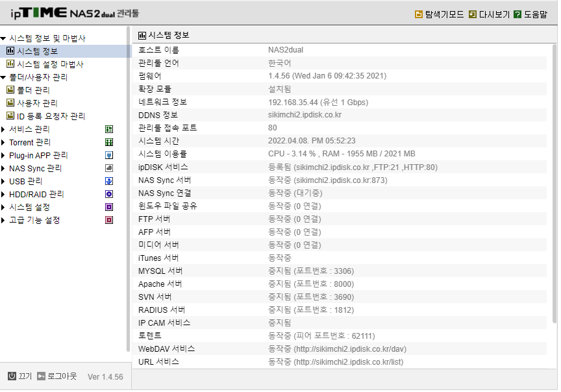The height and width of the screenshot is (392, 561).
Task: Click the 고급 기능 설정 red icon
Action: tap(109, 220)
